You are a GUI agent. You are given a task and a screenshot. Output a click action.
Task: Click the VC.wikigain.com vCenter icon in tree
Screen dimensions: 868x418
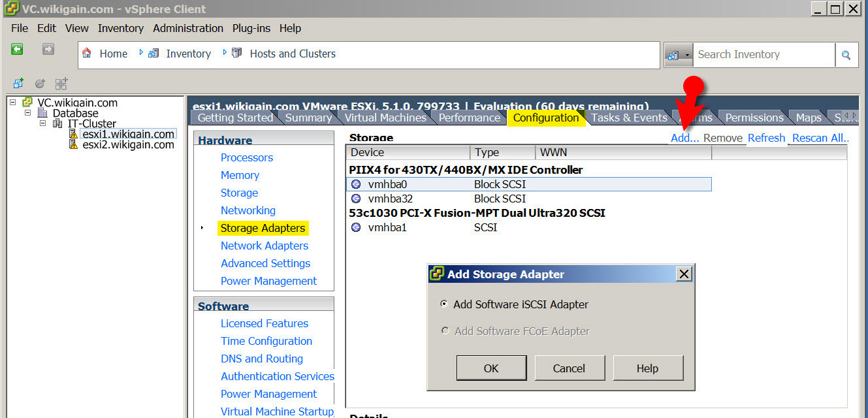pos(27,103)
